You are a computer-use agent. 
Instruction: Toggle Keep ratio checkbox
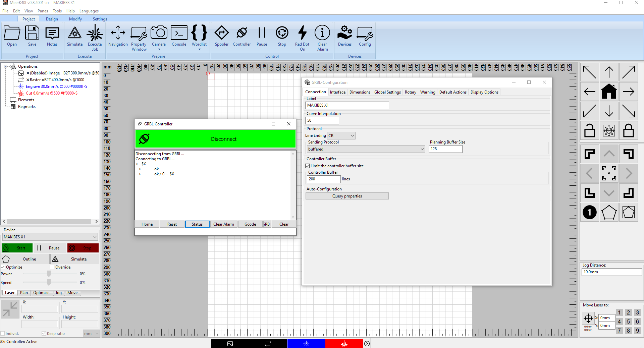[44, 334]
